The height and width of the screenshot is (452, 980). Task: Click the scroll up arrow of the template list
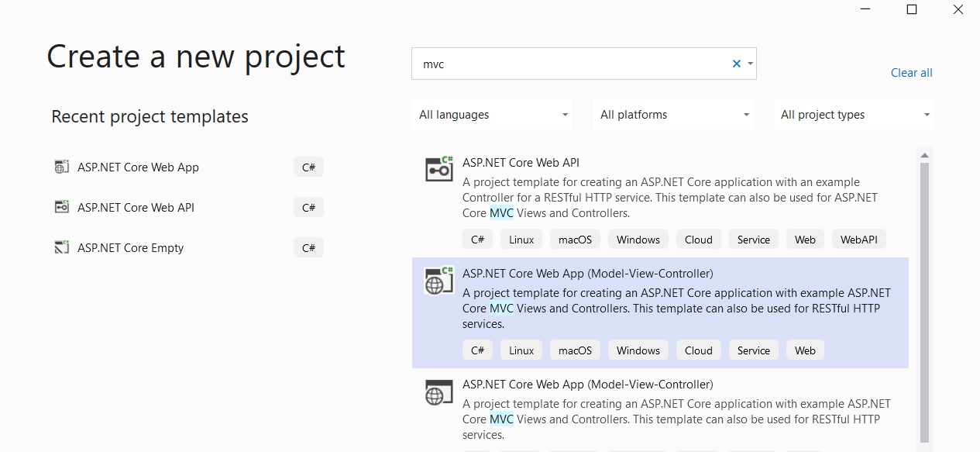924,156
